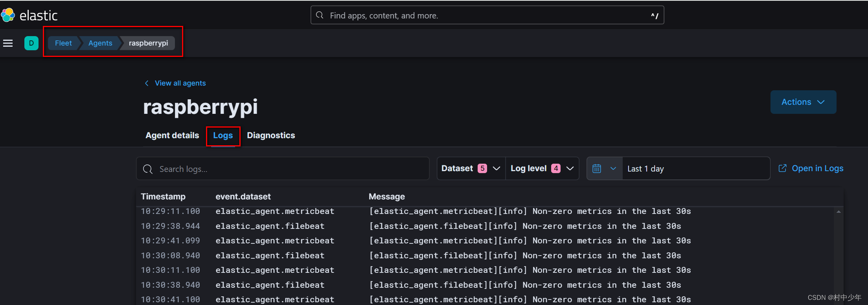Click the Open in Logs external-link icon

point(783,168)
